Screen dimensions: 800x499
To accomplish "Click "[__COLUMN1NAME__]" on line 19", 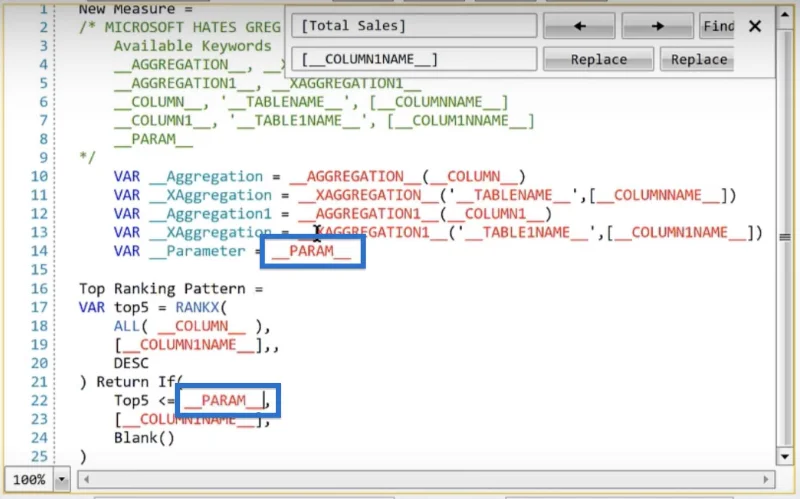I will (x=188, y=344).
